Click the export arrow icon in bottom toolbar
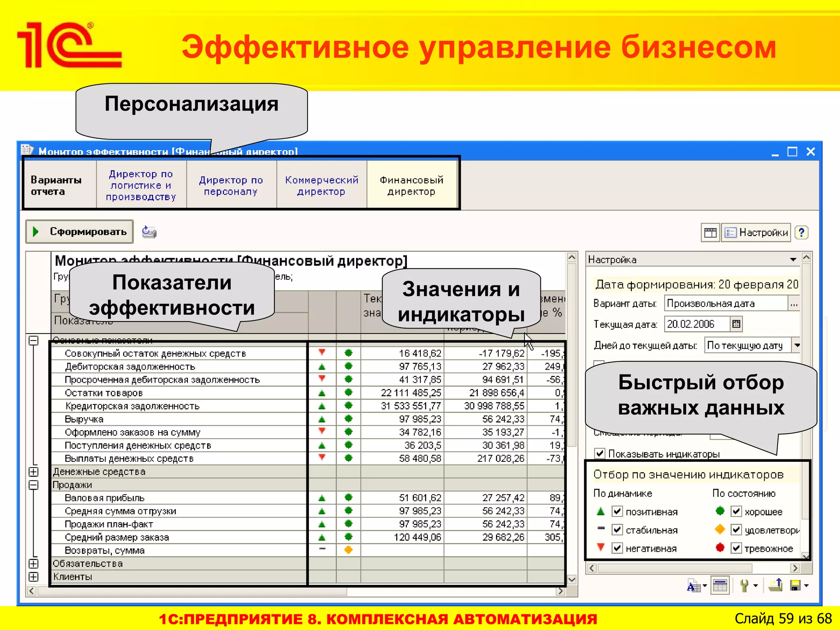The image size is (840, 630). (776, 585)
